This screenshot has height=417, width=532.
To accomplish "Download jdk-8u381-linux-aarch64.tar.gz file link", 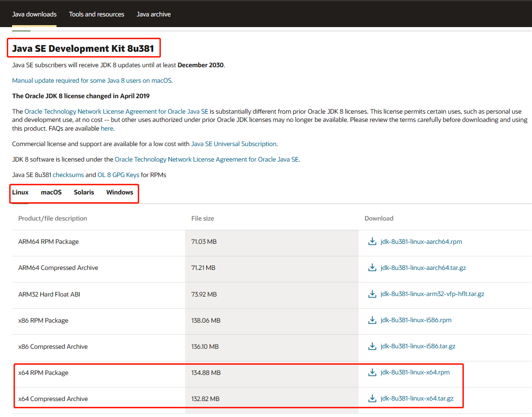I will (x=423, y=268).
